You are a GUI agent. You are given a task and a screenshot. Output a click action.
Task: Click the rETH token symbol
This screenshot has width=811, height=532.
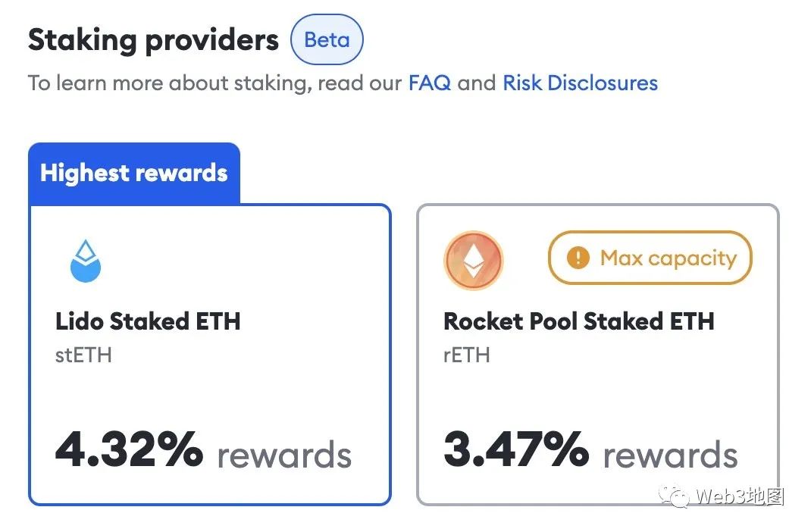point(466,354)
